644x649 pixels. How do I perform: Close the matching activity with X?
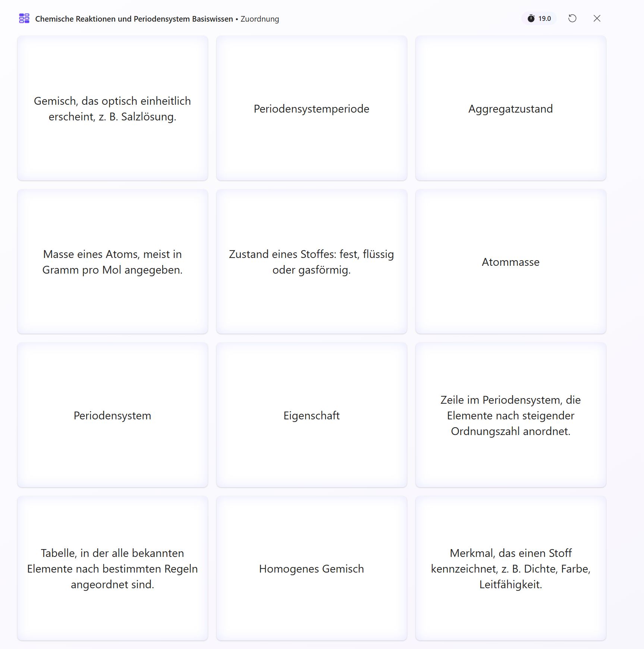pos(597,18)
